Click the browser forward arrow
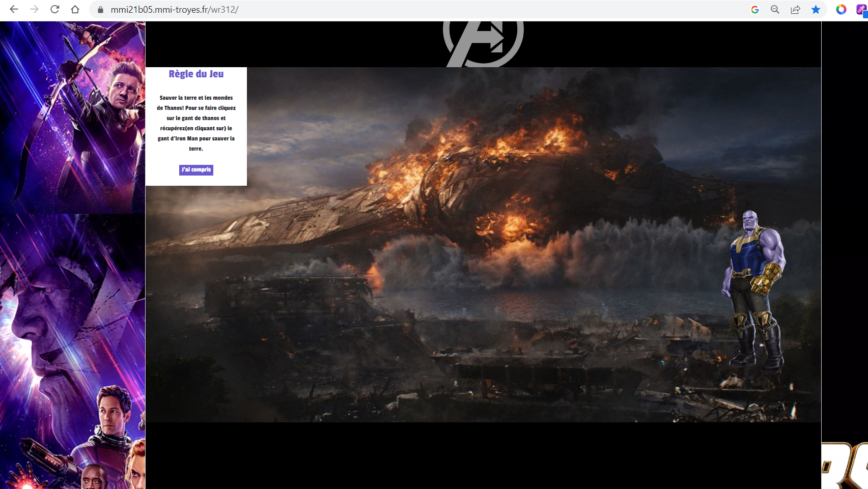This screenshot has height=489, width=868. point(34,9)
